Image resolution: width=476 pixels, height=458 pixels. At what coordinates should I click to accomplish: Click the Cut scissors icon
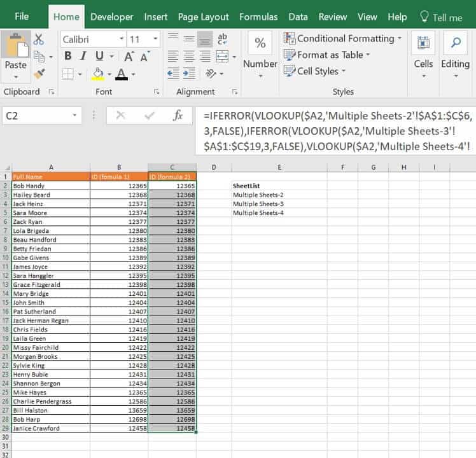pos(39,39)
